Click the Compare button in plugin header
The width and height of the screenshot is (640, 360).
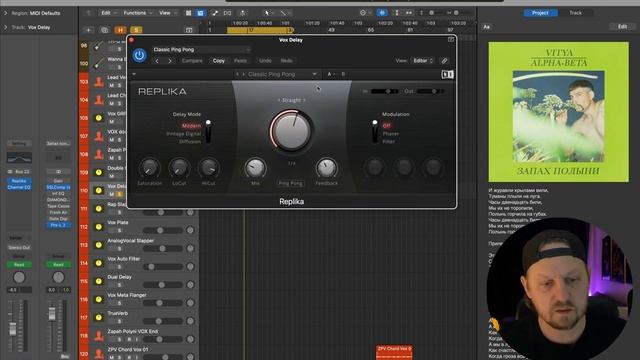[192, 61]
